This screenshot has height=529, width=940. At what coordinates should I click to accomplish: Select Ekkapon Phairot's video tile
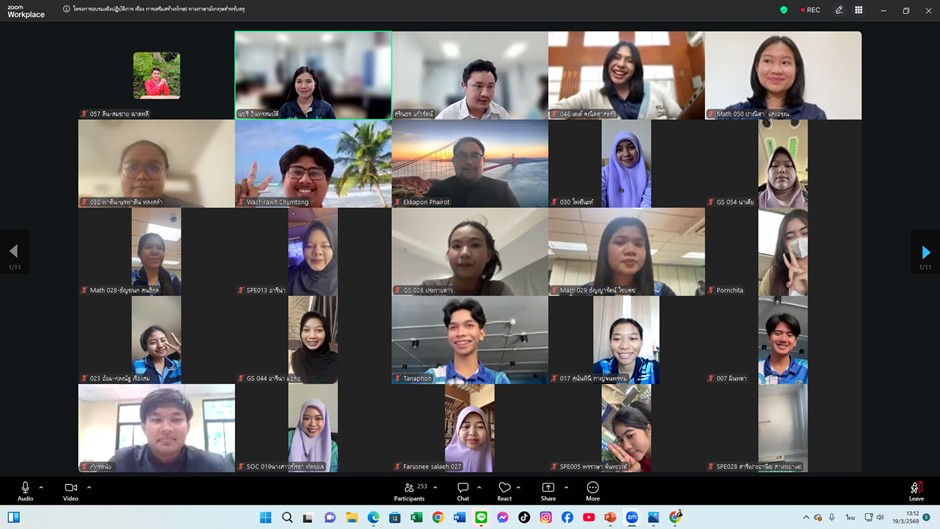[470, 163]
